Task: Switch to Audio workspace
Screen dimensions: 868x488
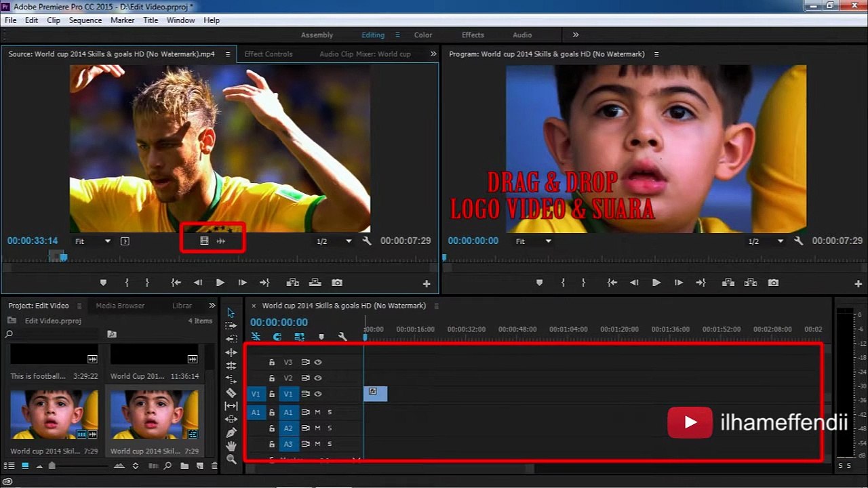Action: (522, 35)
